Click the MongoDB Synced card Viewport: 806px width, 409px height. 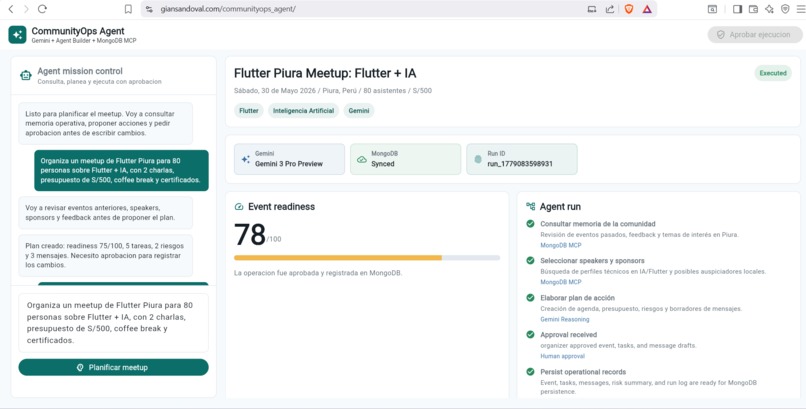pyautogui.click(x=406, y=159)
